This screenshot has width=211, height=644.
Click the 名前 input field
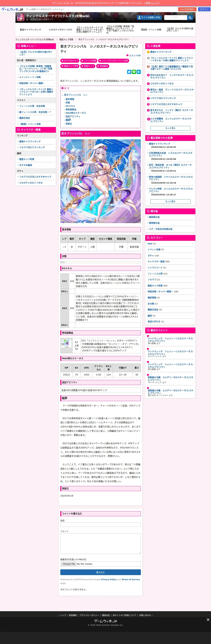click(x=101, y=525)
